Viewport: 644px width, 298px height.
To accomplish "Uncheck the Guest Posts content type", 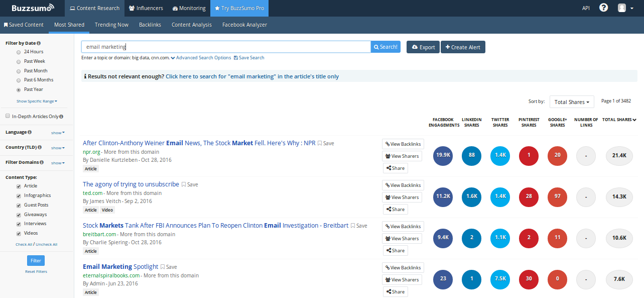I will tap(19, 205).
